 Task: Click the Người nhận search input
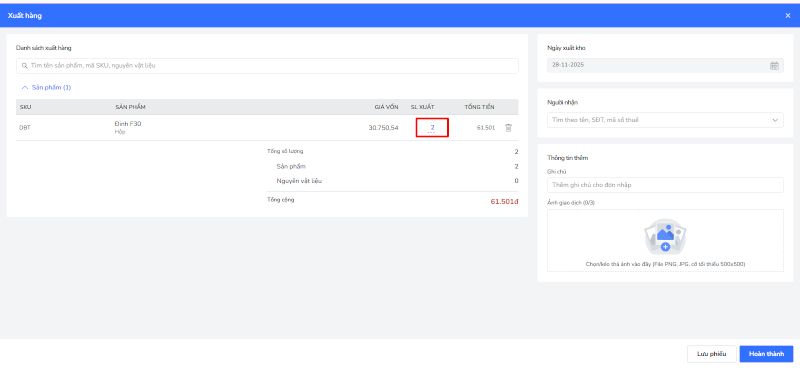click(x=665, y=120)
